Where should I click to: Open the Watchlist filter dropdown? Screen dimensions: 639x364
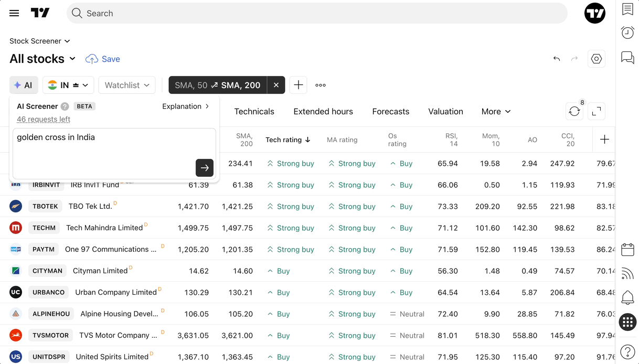point(127,85)
